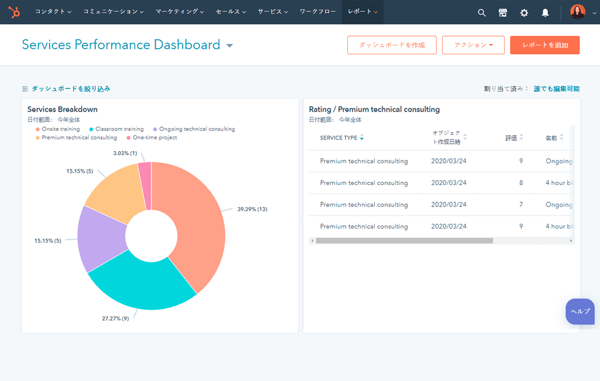Expand the コンタクト menu
Image resolution: width=600 pixels, height=381 pixels.
[53, 12]
